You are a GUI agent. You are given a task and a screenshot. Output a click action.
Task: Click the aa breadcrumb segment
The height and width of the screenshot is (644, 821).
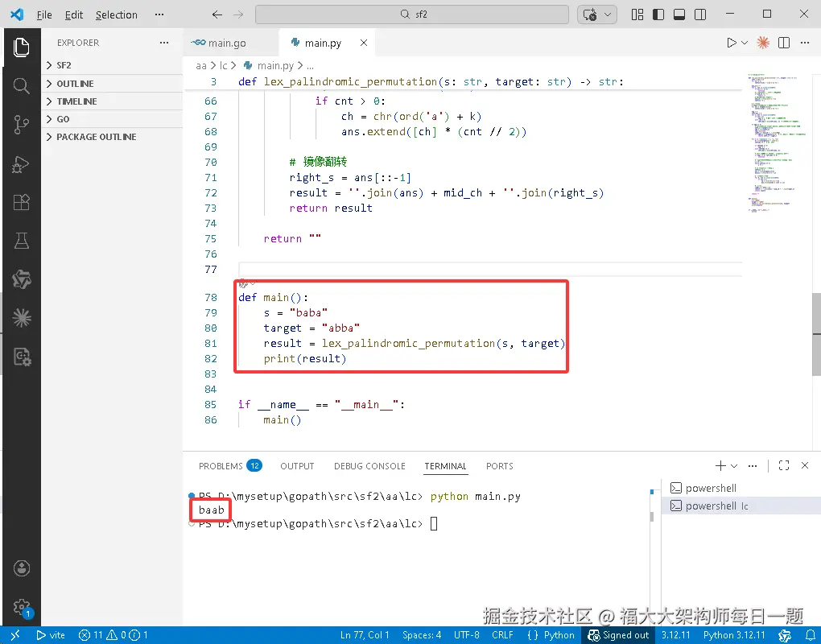(x=201, y=65)
